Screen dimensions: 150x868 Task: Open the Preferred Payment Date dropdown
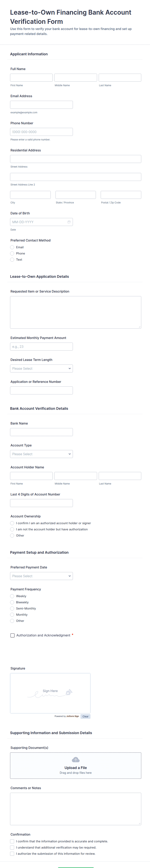click(x=41, y=576)
